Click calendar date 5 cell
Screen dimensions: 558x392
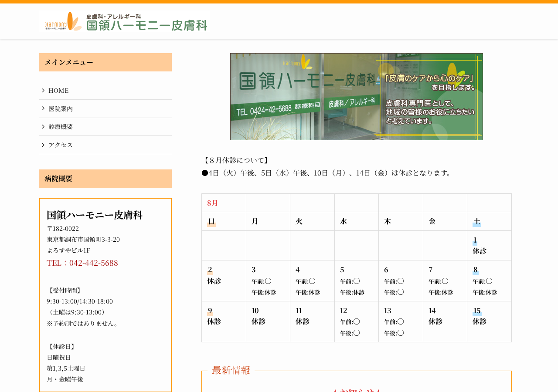pyautogui.click(x=357, y=281)
